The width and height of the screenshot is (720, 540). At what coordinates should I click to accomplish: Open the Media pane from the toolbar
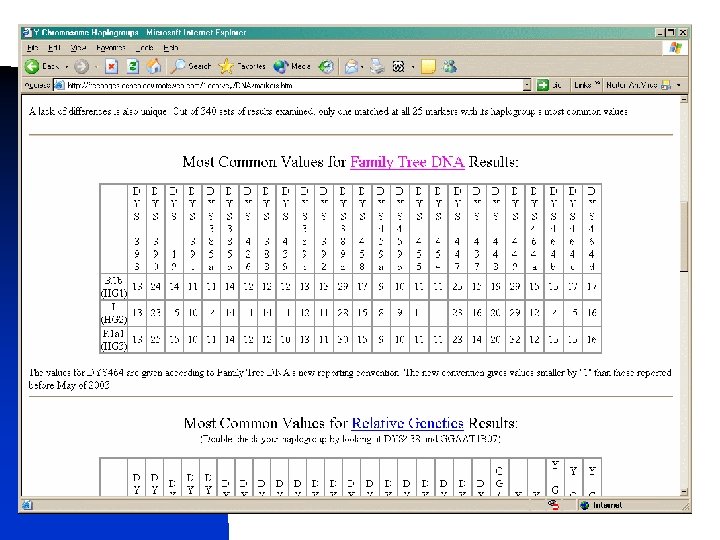click(292, 67)
